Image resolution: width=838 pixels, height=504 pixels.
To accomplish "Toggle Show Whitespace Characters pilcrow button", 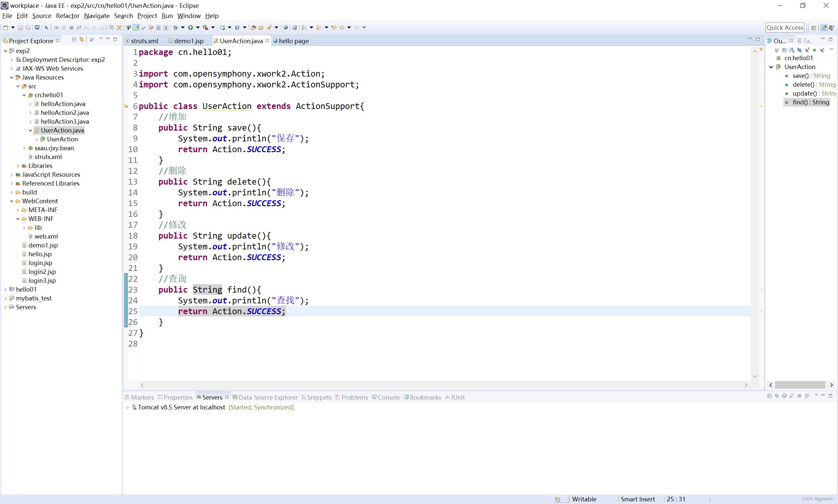I will click(166, 27).
